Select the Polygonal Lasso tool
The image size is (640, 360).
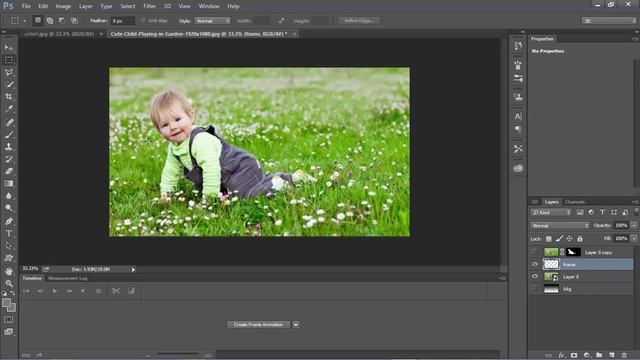pos(9,72)
